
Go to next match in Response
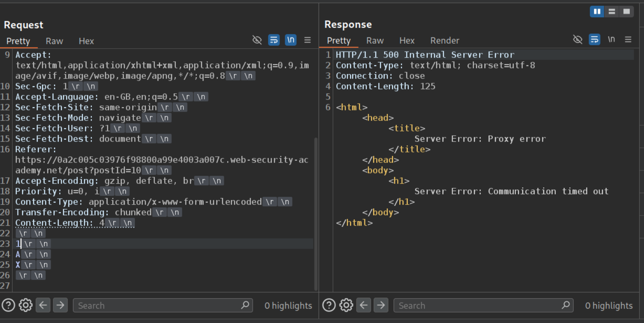coord(381,305)
